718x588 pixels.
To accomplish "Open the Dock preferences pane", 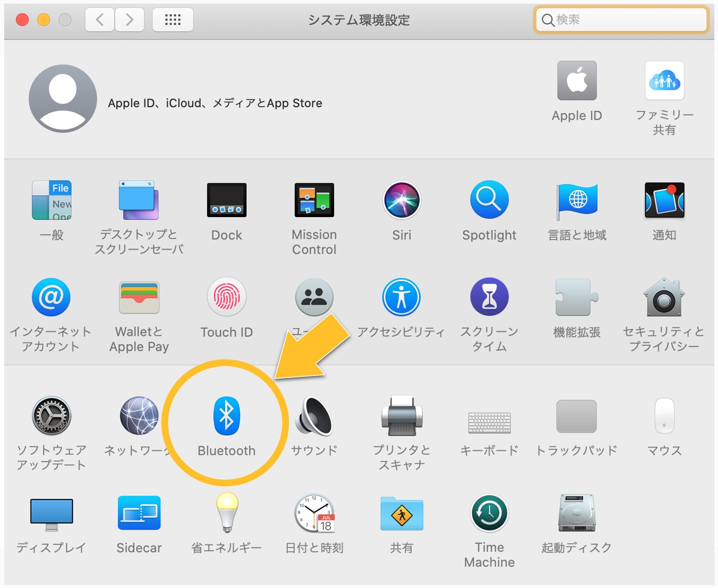I will [227, 200].
